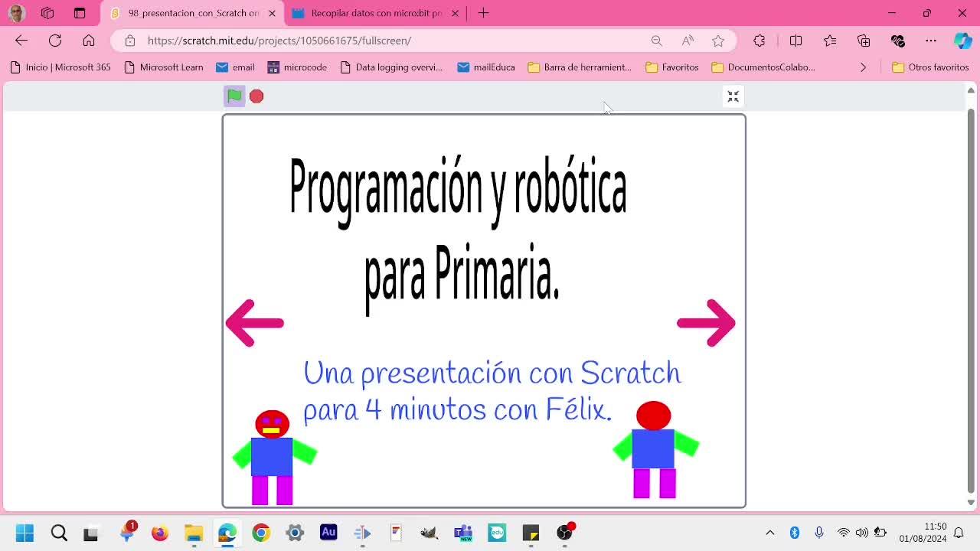Open the mailEduca bookmark
The image size is (980, 551).
(x=486, y=67)
